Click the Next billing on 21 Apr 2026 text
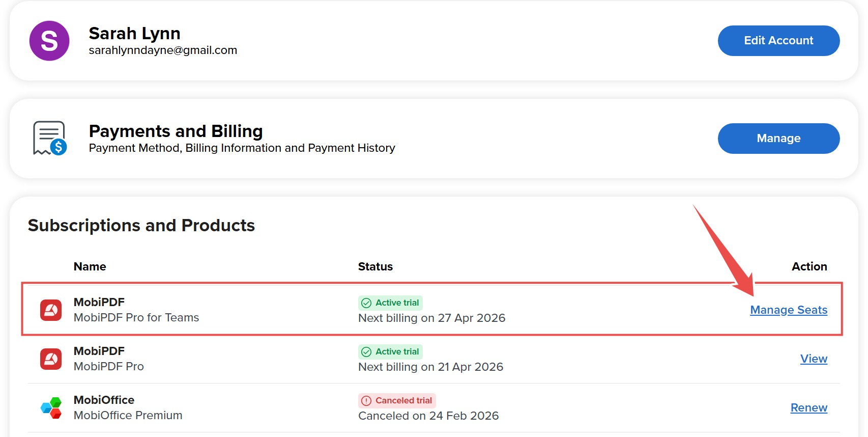Screen dimensions: 868x437 coord(430,367)
